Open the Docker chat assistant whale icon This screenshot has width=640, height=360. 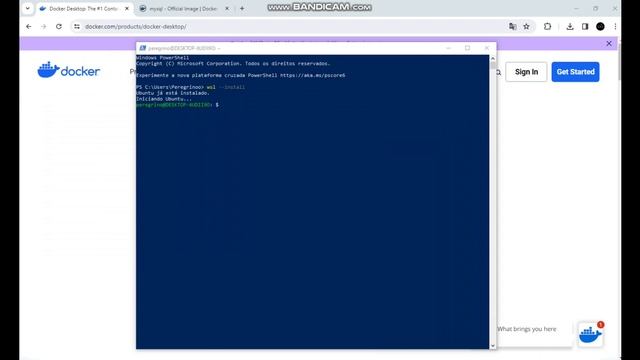point(590,335)
